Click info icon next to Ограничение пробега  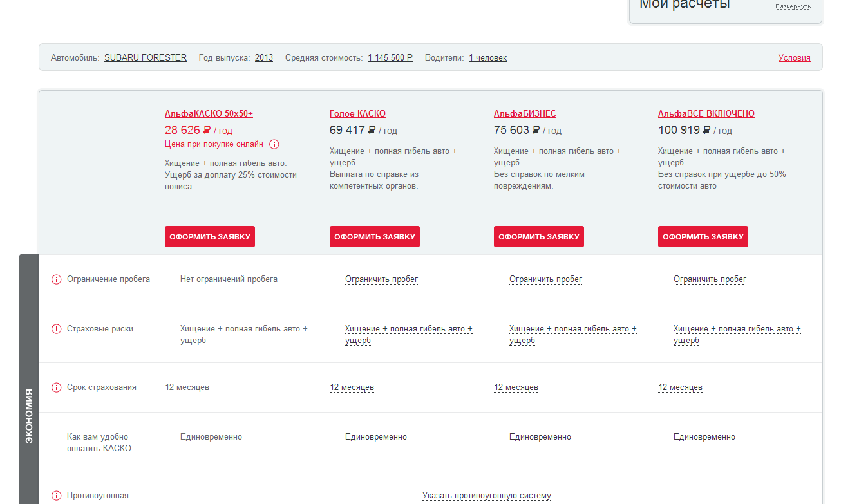[x=56, y=279]
